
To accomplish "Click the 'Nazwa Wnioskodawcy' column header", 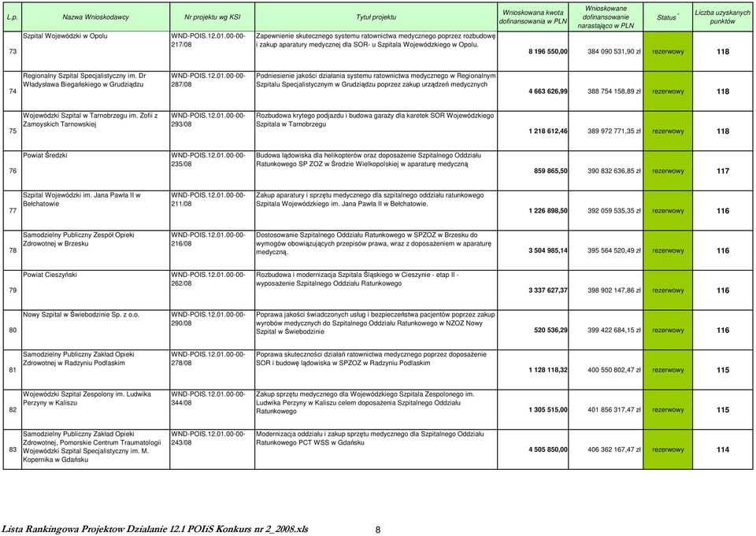I will point(95,17).
